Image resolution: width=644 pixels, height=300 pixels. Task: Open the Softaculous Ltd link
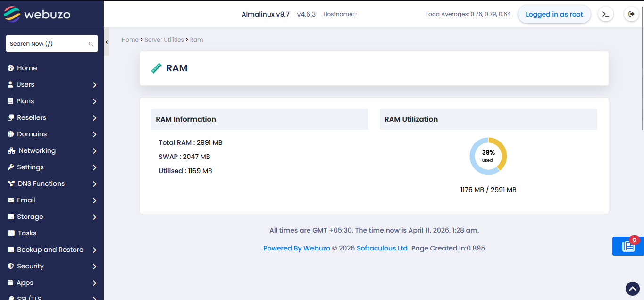(382, 248)
